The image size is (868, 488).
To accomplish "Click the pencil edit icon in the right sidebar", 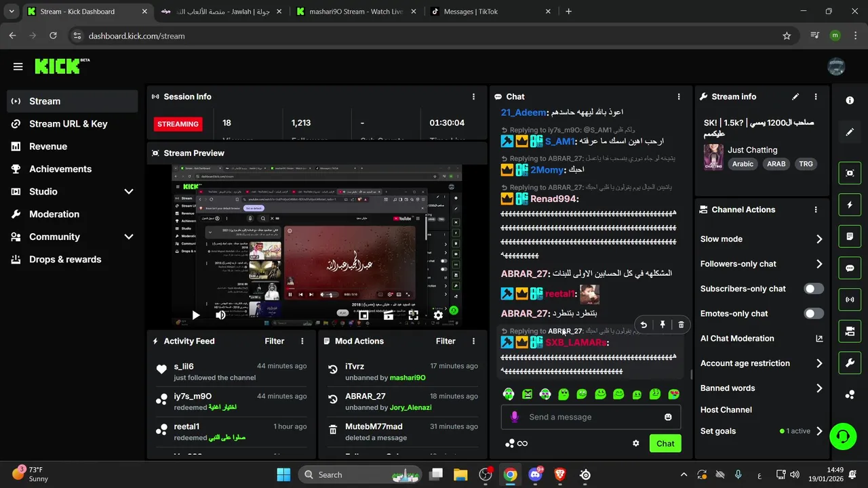I will 850,131.
